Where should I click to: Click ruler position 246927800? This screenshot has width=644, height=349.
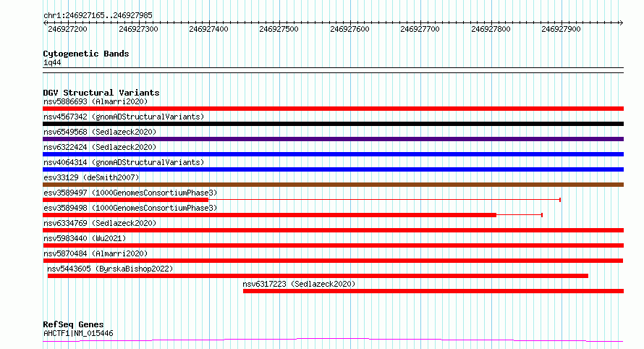491,29
